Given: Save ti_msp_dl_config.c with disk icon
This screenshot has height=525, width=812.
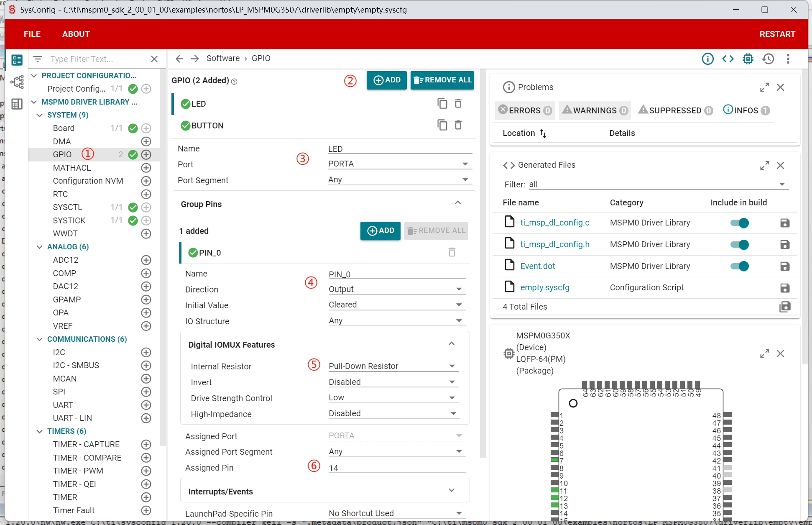Looking at the screenshot, I should coord(784,223).
